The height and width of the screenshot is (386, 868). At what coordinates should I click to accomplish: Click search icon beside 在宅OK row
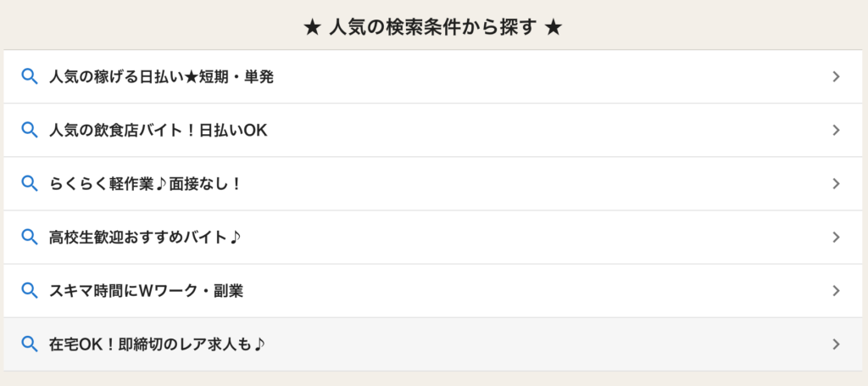(30, 344)
